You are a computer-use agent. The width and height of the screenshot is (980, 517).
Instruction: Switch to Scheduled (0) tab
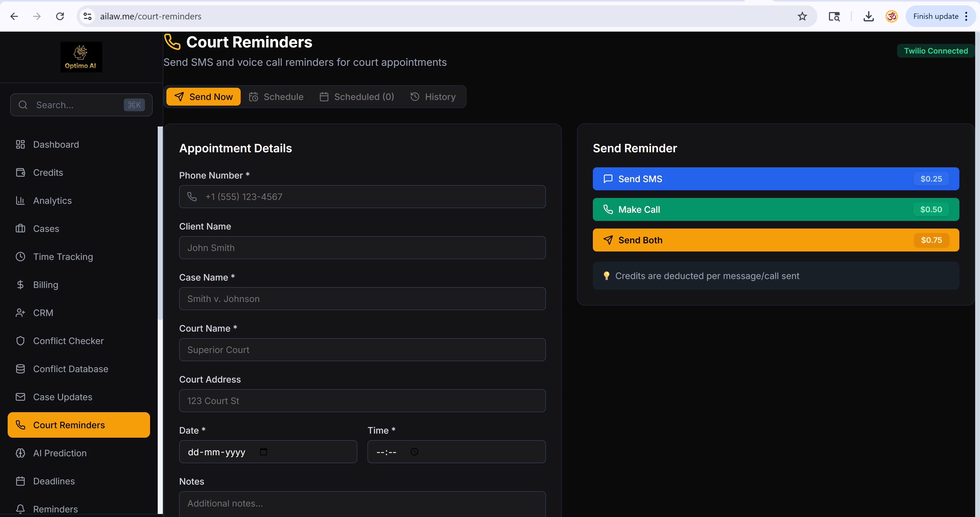(x=357, y=97)
